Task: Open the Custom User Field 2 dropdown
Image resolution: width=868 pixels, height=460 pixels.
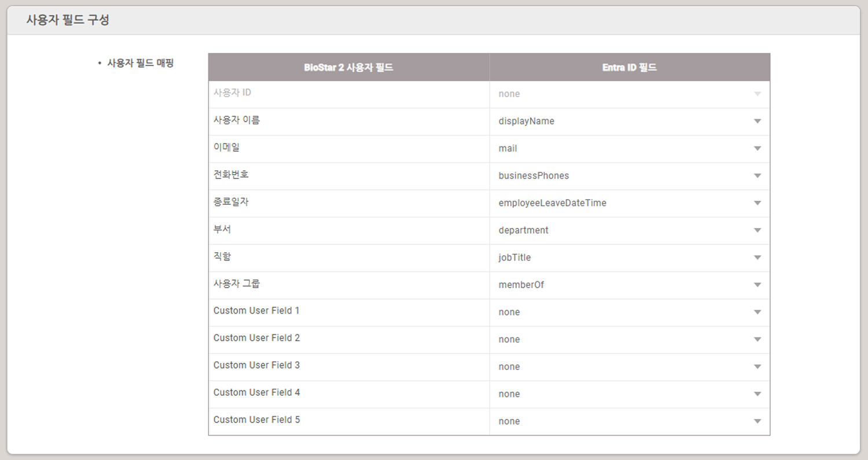Action: [x=630, y=339]
